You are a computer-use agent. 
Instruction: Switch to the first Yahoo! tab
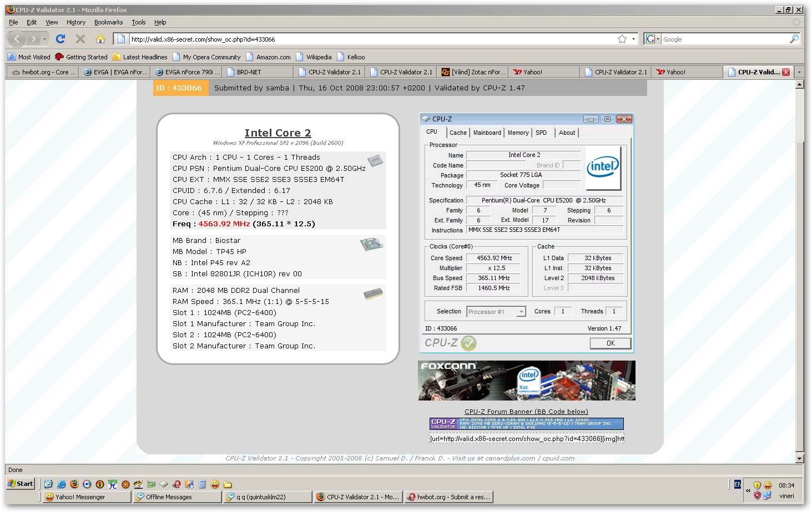[544, 72]
